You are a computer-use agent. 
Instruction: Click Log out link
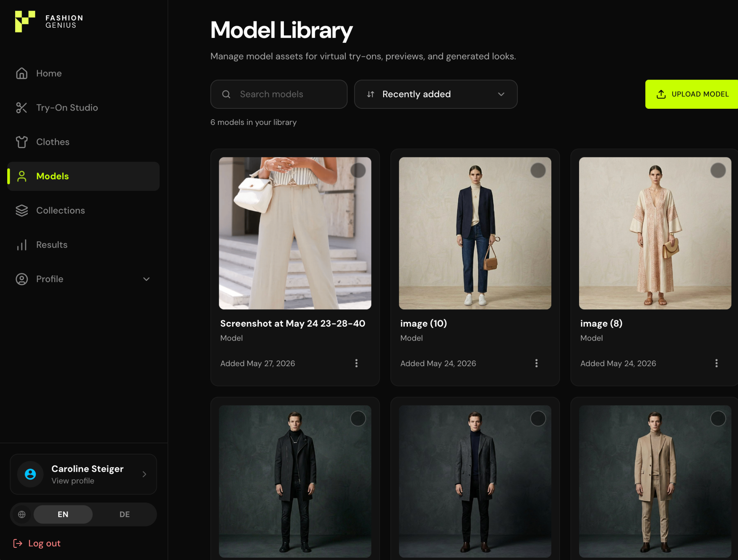click(x=37, y=543)
